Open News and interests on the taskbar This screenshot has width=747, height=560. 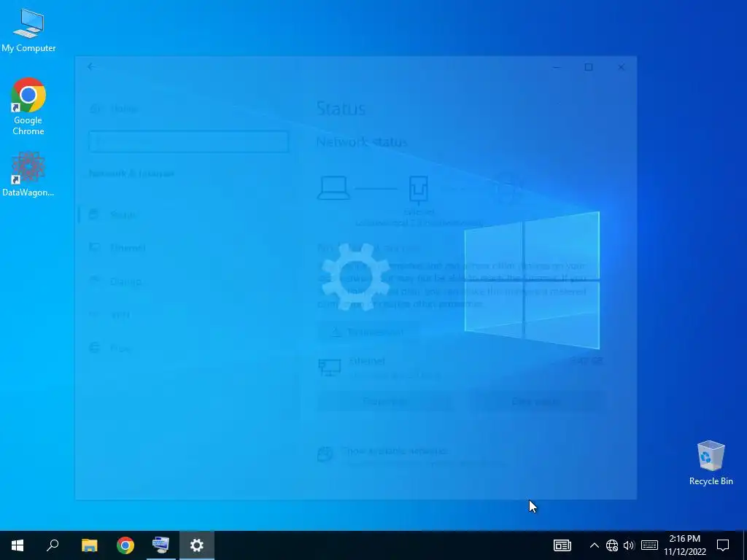(x=562, y=545)
